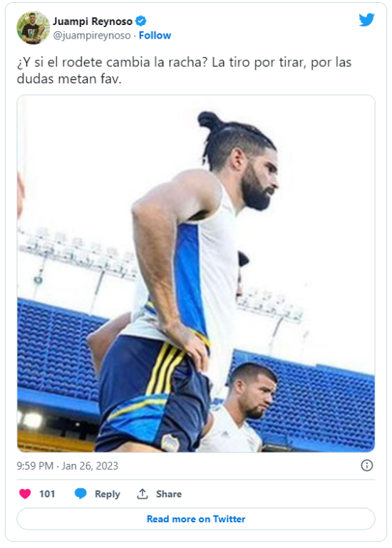The image size is (392, 548).
Task: Open the tweet info circle icon
Action: [x=367, y=465]
